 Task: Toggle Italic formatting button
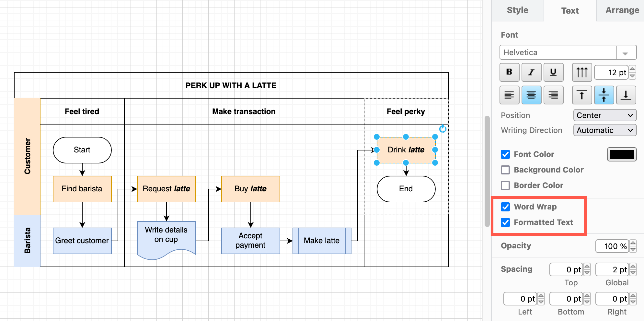coord(531,72)
